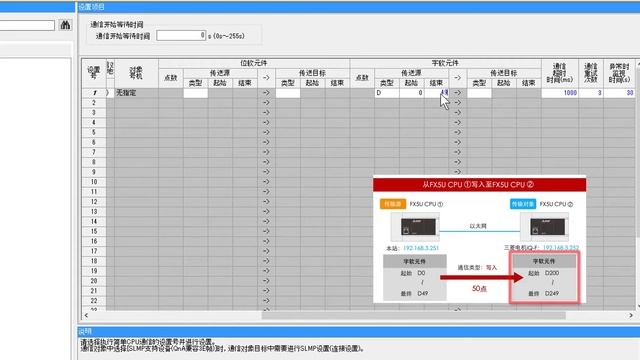Click the 位软元件 column group header
This screenshot has width=640, height=360.
(x=254, y=63)
